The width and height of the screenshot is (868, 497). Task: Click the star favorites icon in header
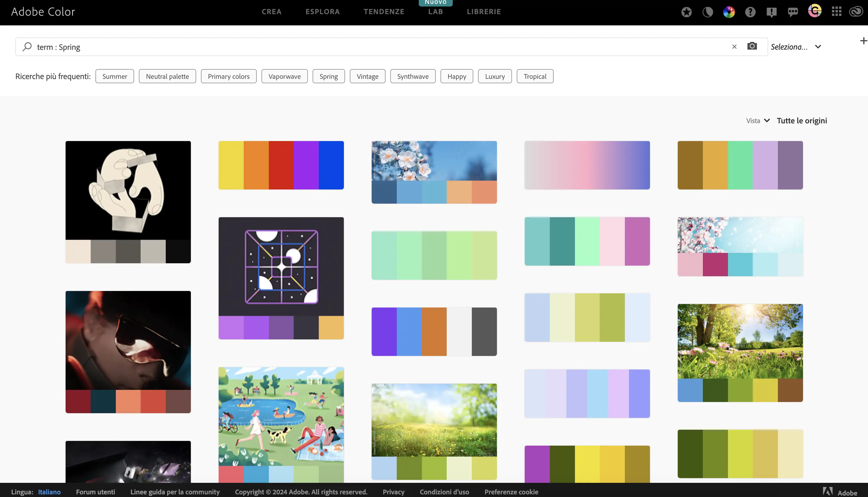coord(686,12)
